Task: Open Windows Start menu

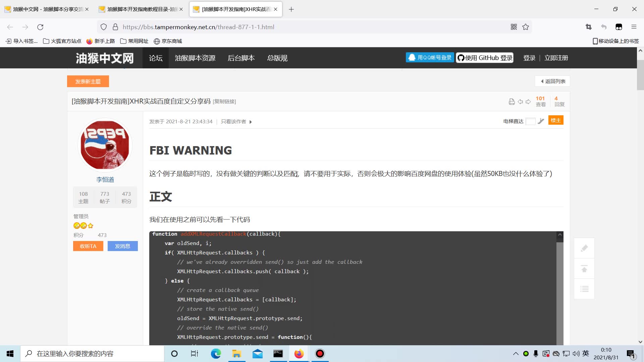Action: (x=10, y=354)
